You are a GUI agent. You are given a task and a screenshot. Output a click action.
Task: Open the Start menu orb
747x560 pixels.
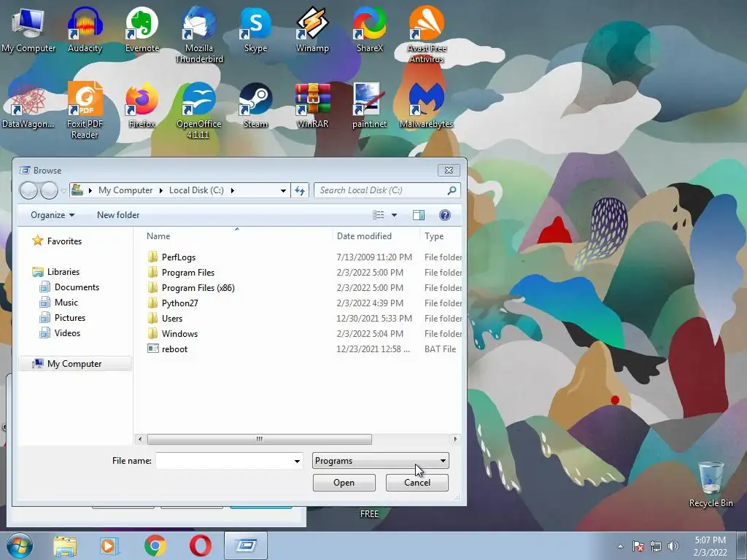(20, 545)
